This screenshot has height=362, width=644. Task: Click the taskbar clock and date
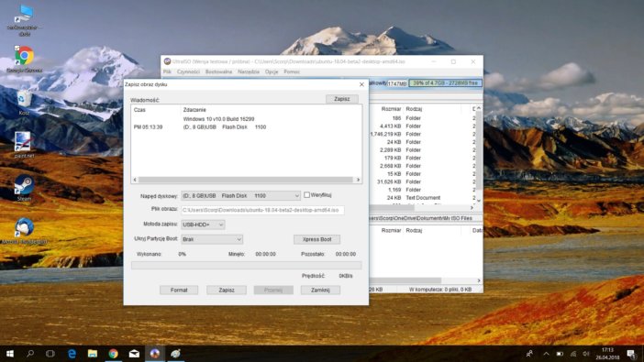[x=607, y=354]
